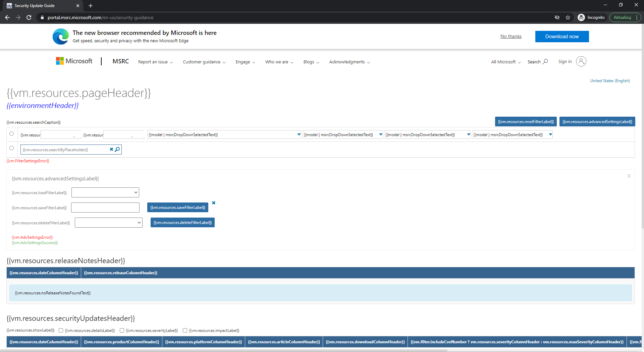Select the first radio button in filter row
Viewport: 644px width, 352px height.
point(12,134)
